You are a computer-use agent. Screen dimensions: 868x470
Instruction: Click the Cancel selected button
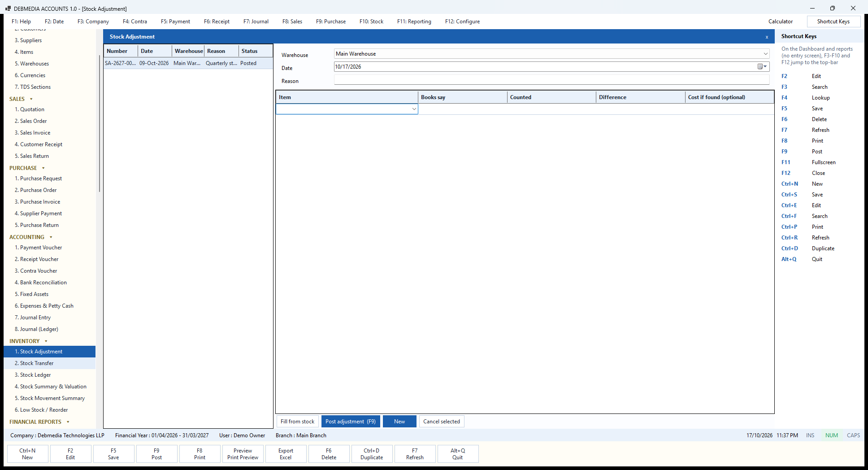coord(442,422)
